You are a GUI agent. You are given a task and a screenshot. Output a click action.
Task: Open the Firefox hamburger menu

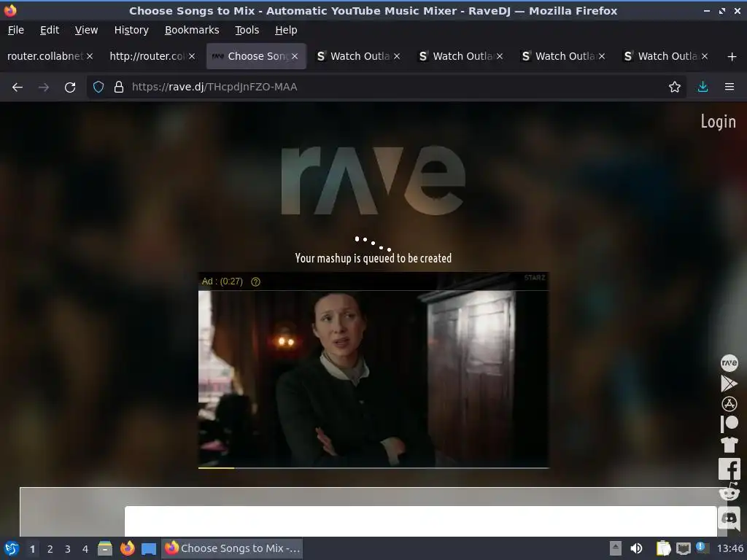pyautogui.click(x=729, y=87)
